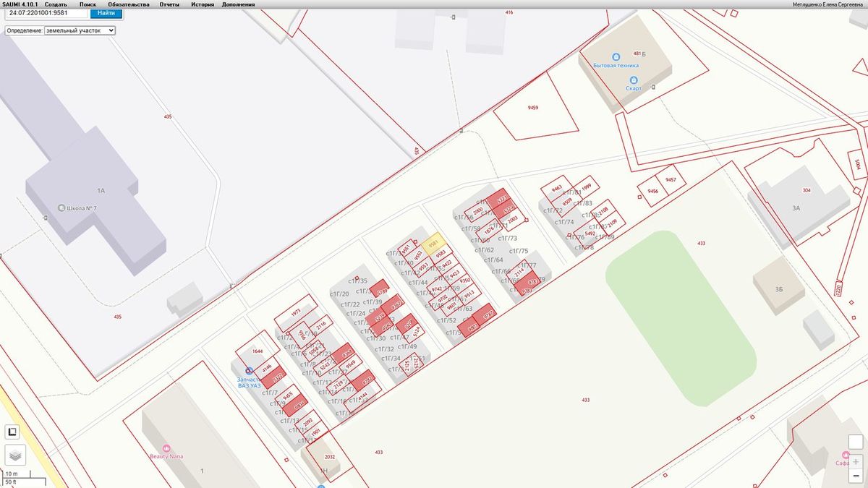Focus the cadastral number search field
The height and width of the screenshot is (488, 868).
tap(47, 13)
